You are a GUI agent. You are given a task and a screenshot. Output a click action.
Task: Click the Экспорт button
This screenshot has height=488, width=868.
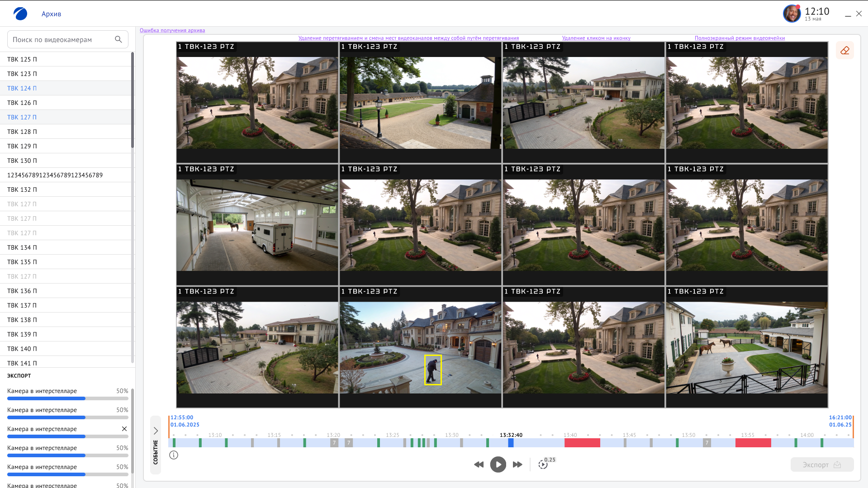point(821,464)
